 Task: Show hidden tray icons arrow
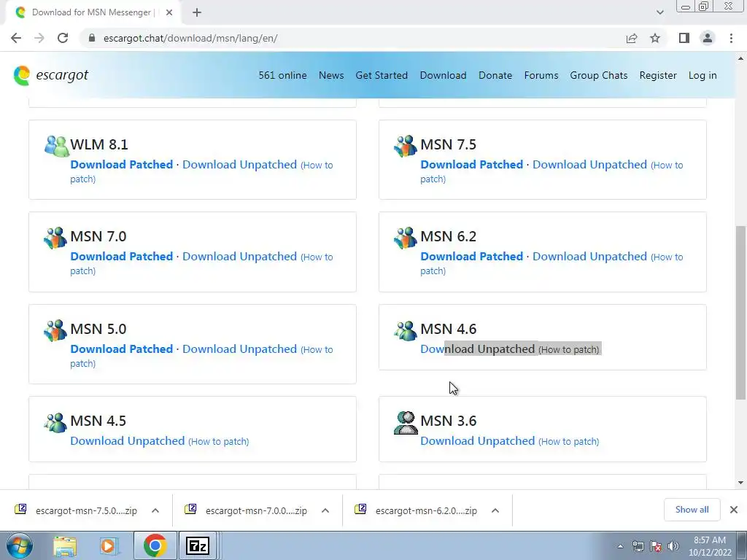pos(620,546)
